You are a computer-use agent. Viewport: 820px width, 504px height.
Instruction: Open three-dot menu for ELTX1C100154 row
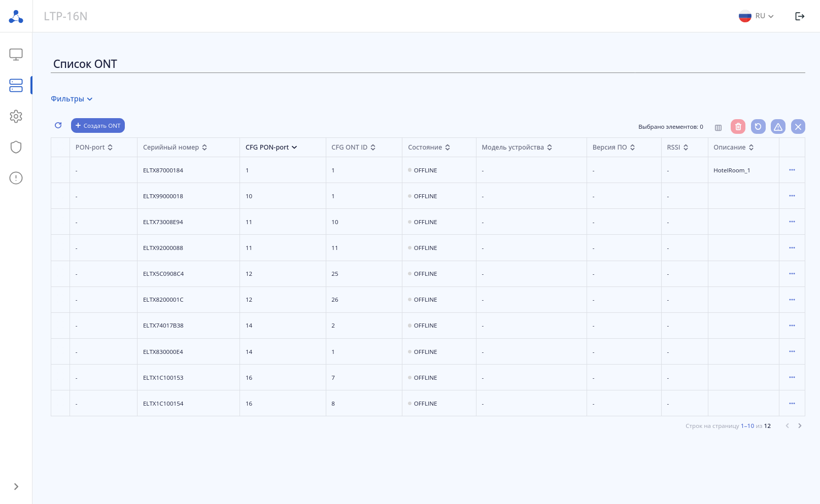coord(792,404)
